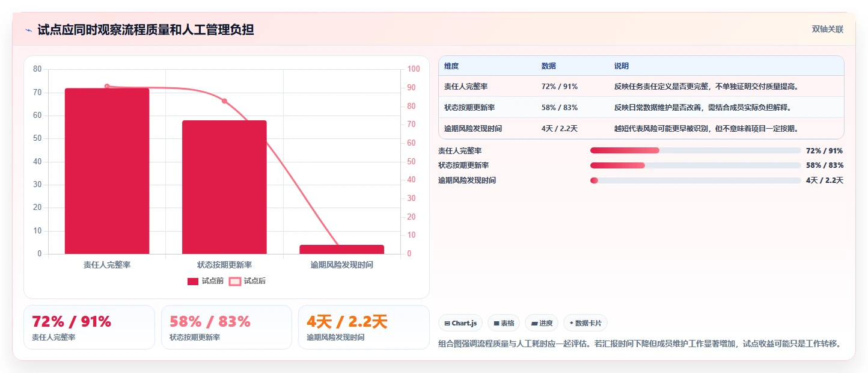Click the 状态按期更新率 bar in the chart
The height and width of the screenshot is (373, 868).
(x=224, y=187)
